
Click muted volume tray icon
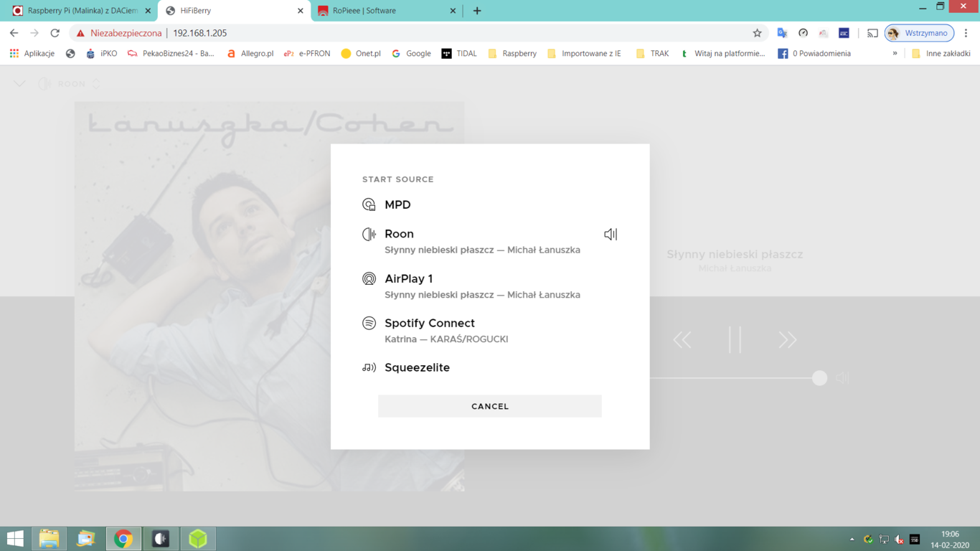(x=900, y=540)
